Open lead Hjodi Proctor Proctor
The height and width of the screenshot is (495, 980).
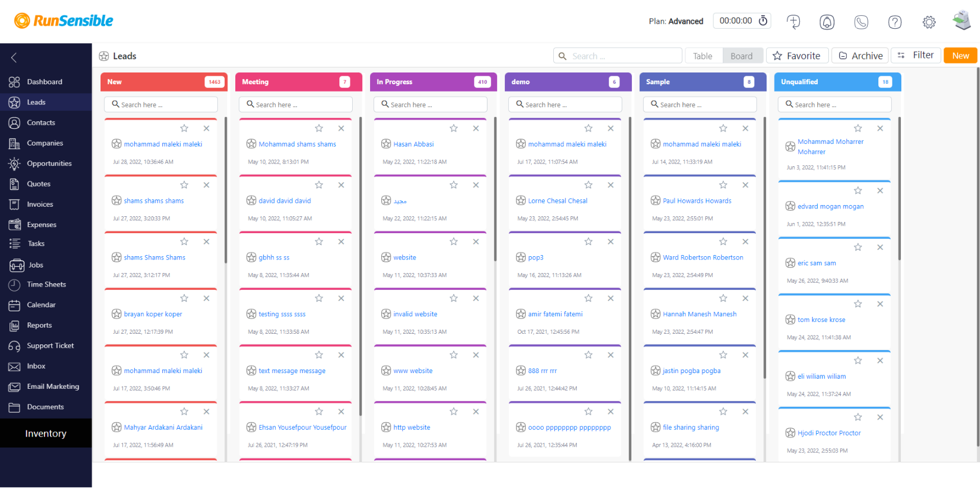tap(829, 433)
